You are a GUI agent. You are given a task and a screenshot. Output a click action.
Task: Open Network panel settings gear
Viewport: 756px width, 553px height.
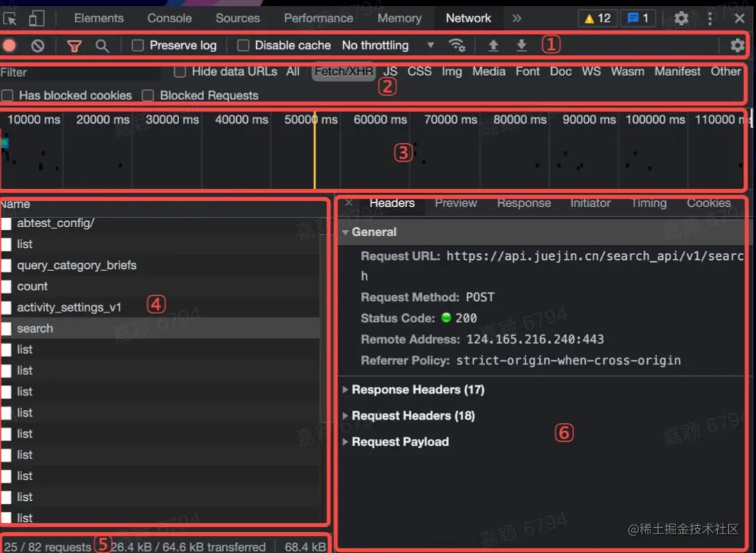point(737,46)
